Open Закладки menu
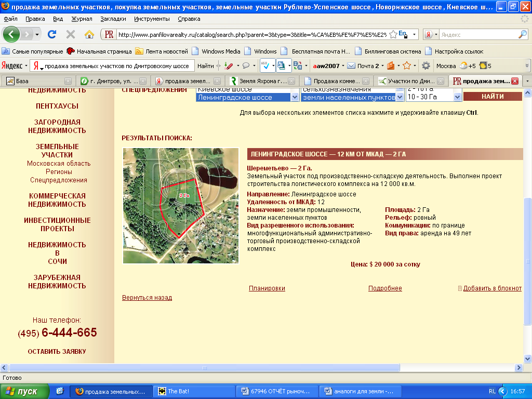 113,19
